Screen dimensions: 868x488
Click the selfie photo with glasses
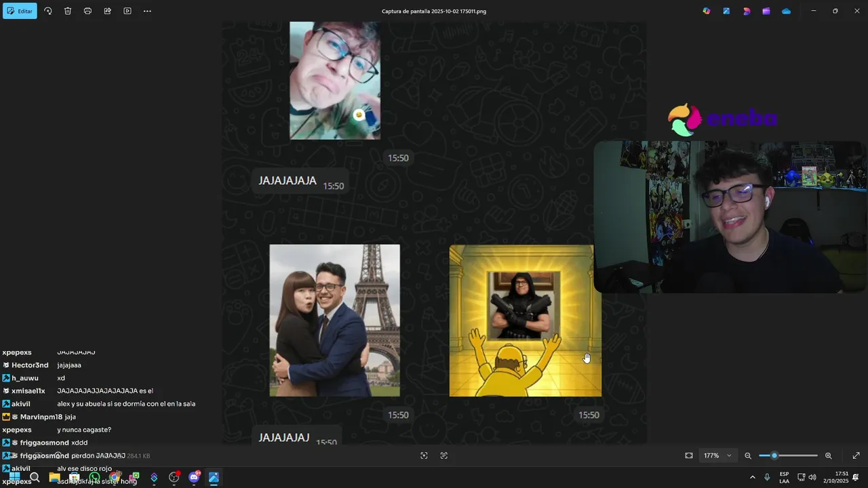pyautogui.click(x=335, y=80)
